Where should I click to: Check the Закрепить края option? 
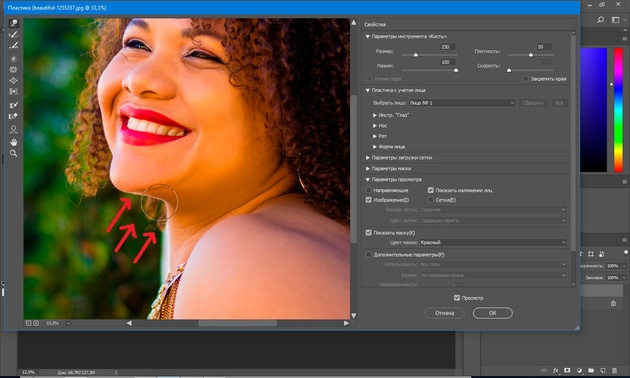[526, 78]
